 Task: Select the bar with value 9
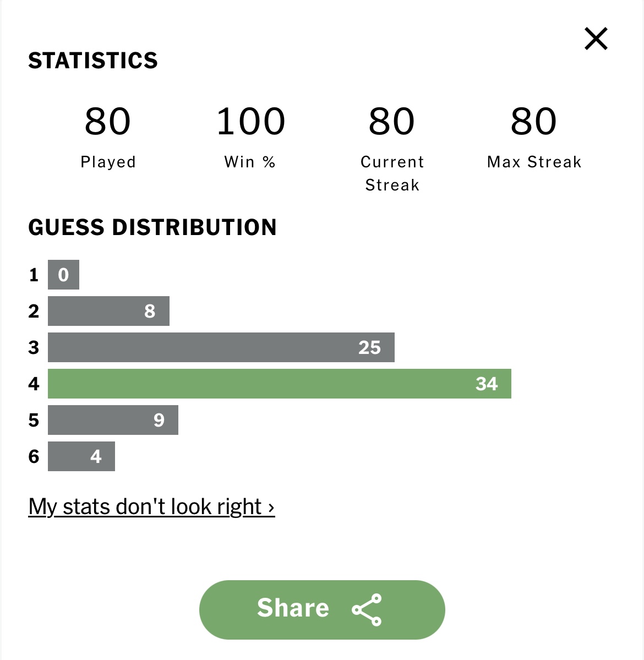[113, 419]
